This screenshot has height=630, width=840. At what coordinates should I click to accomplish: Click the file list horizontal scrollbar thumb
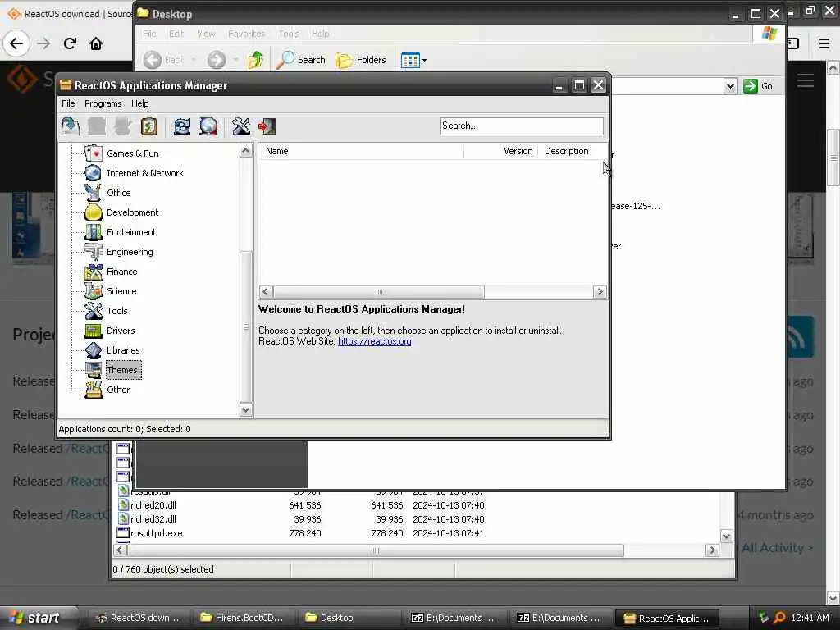376,550
